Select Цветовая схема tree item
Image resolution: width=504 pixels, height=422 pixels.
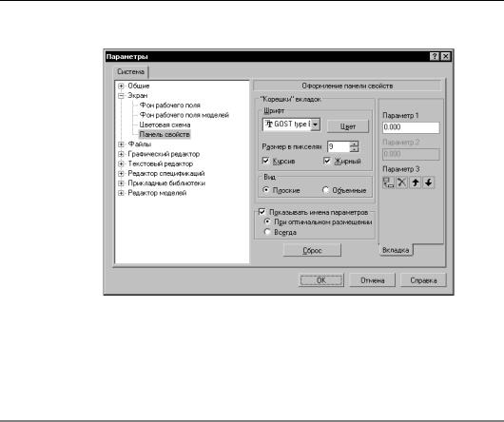pos(165,125)
